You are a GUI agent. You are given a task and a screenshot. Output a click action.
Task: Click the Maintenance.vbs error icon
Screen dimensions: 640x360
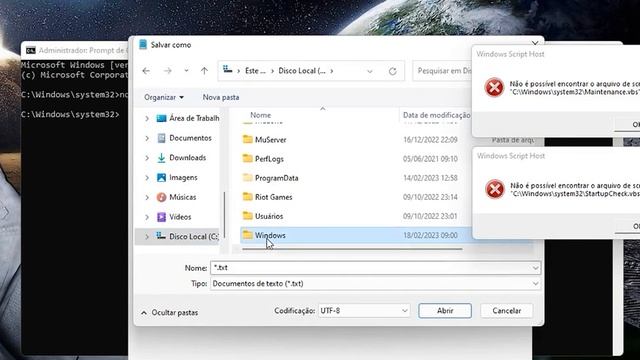click(x=494, y=87)
